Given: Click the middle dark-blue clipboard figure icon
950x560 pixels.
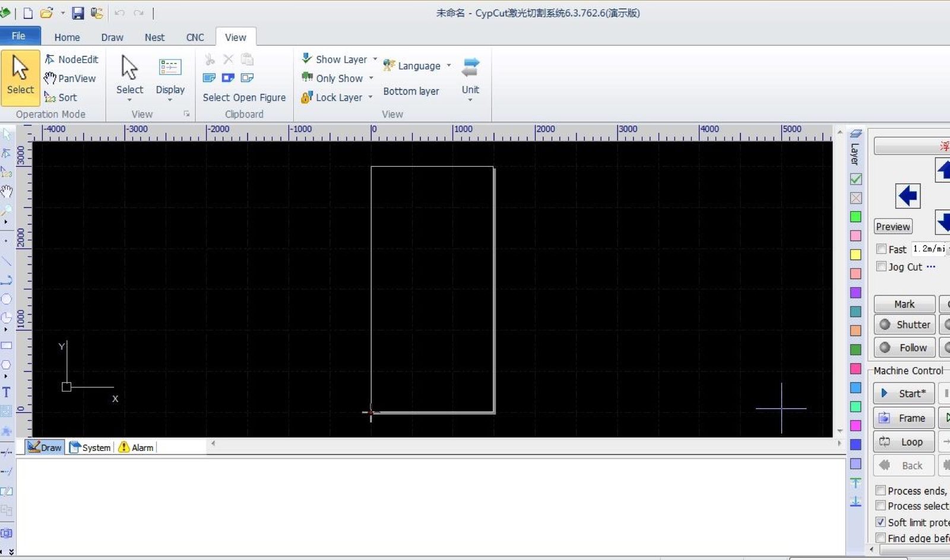Looking at the screenshot, I should coord(228,78).
